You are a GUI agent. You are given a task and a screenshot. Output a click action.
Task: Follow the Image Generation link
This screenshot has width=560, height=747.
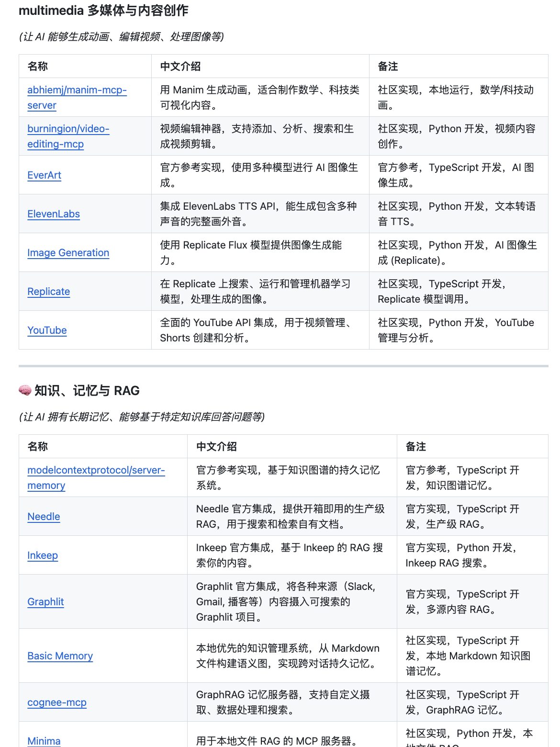pos(68,253)
